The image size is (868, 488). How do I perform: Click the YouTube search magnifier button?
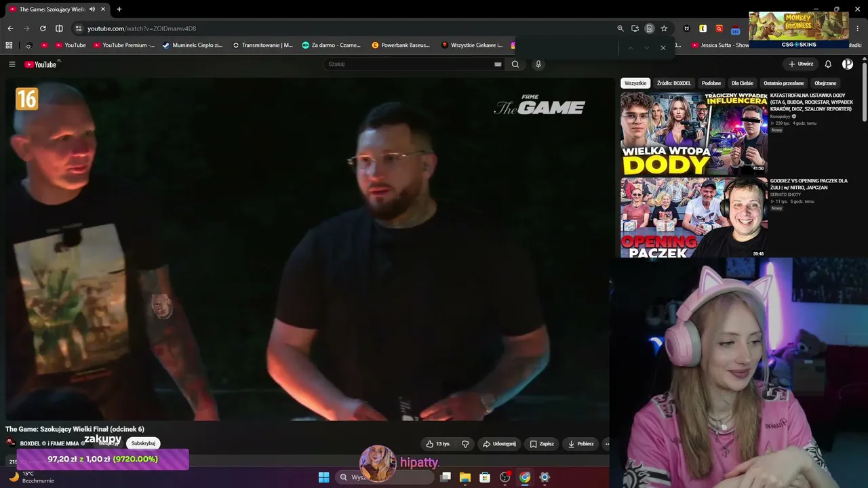click(x=515, y=64)
